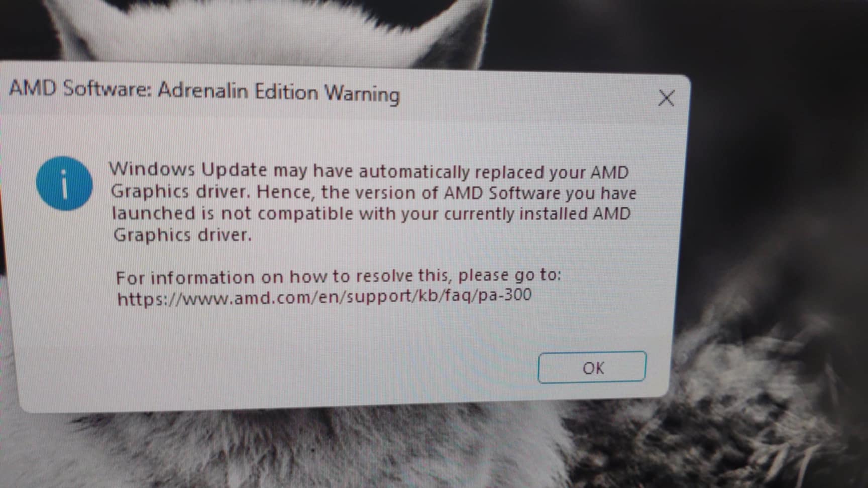Viewport: 868px width, 488px height.
Task: Click the word 'Warning' in title bar
Action: pyautogui.click(x=362, y=94)
